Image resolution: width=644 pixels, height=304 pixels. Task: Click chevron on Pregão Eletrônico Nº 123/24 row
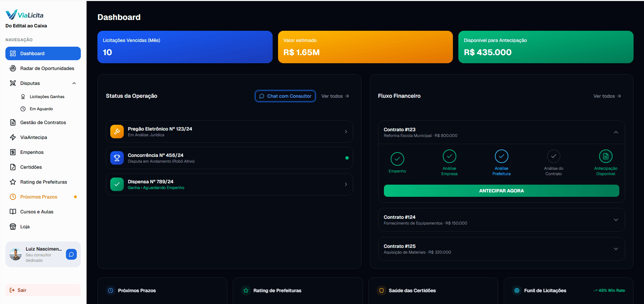point(346,132)
